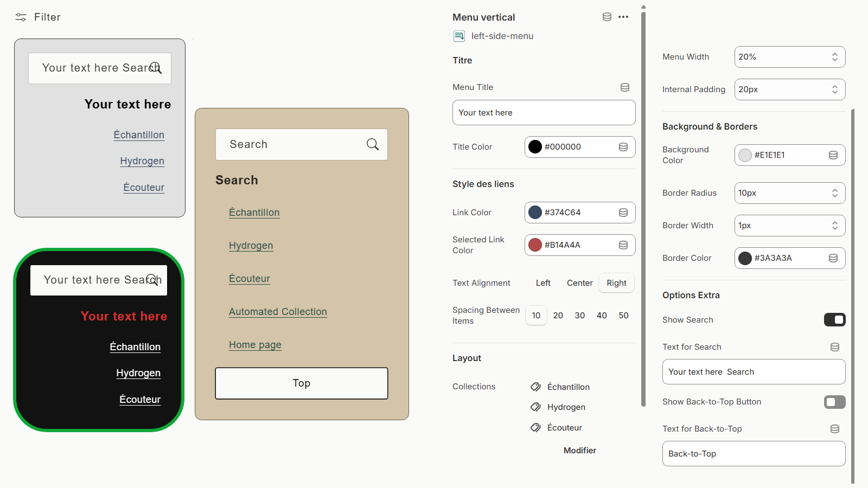Disable the Show Search option

click(x=834, y=320)
